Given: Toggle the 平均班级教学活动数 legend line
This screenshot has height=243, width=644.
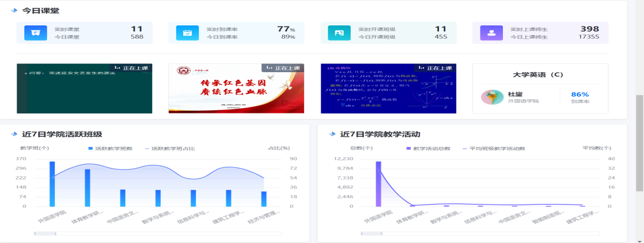Looking at the screenshot, I should click(x=493, y=148).
